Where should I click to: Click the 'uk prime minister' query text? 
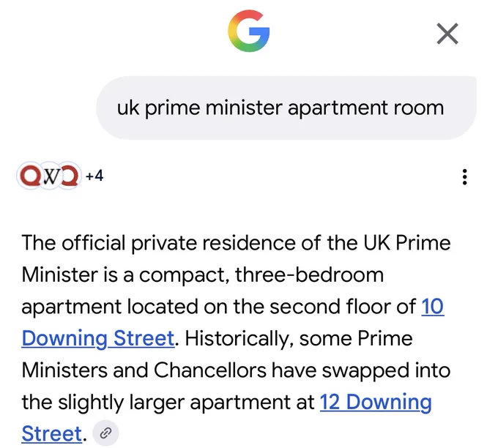(x=199, y=108)
